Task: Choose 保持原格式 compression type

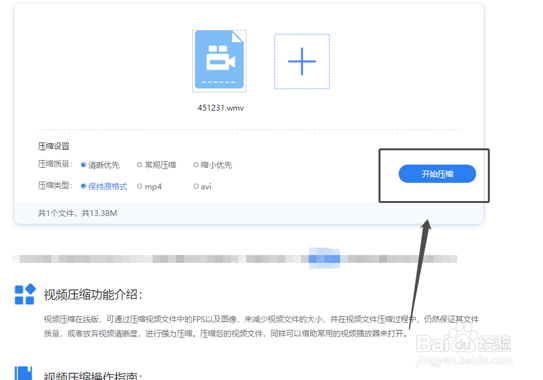Action: (x=104, y=186)
